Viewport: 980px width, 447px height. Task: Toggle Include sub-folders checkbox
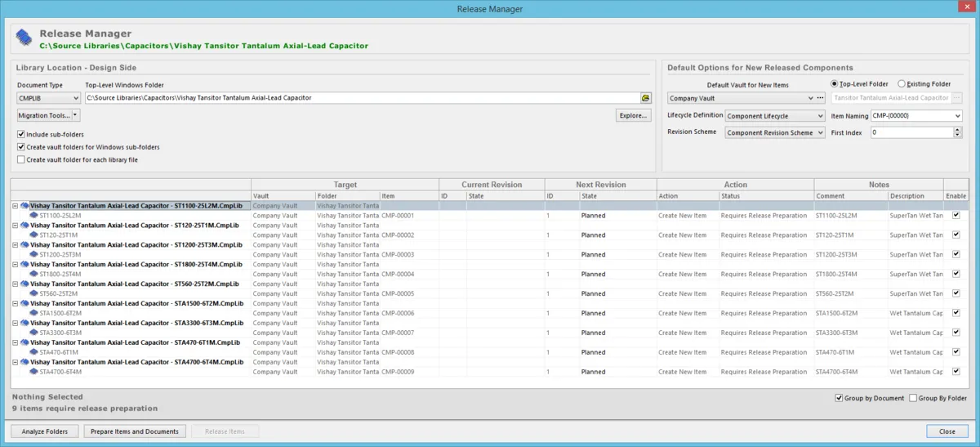[21, 134]
